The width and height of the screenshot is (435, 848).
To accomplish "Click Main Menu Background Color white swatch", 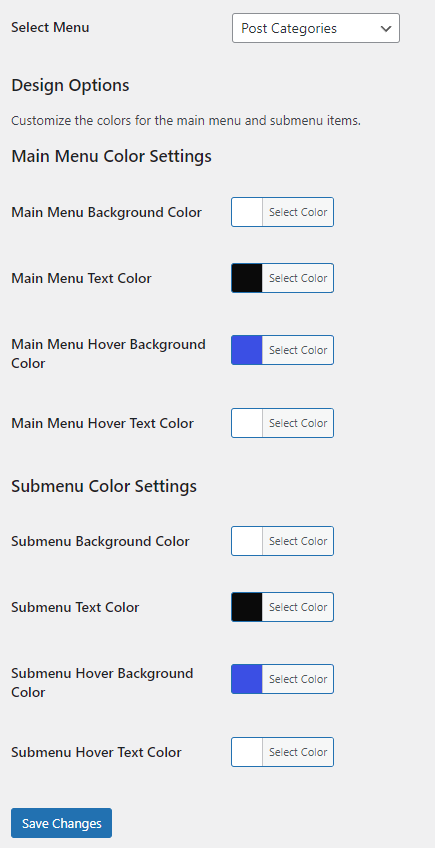I will click(x=247, y=212).
